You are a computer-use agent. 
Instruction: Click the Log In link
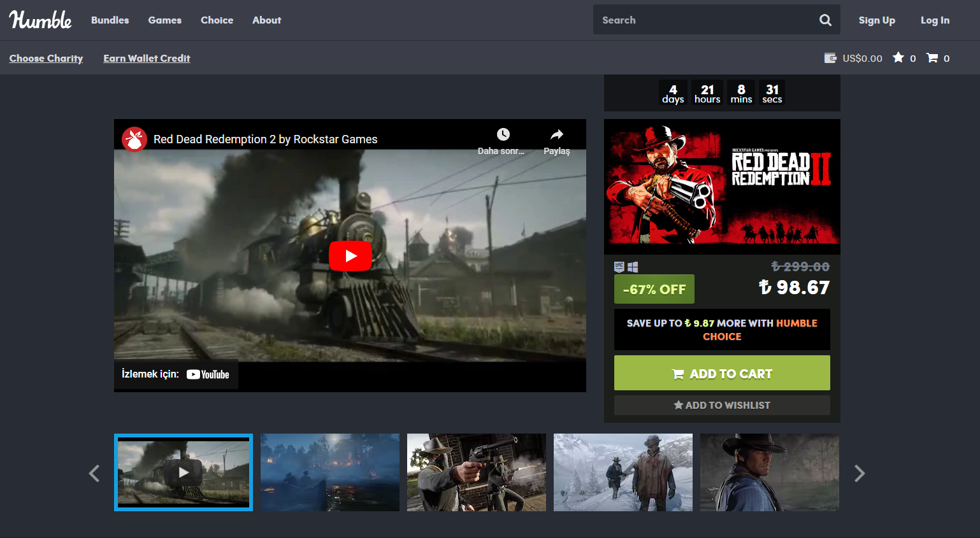935,20
